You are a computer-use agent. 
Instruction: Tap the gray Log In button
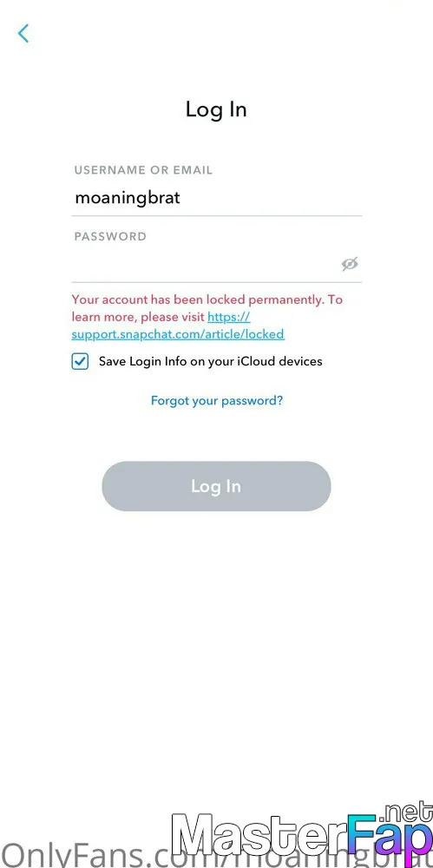pyautogui.click(x=216, y=486)
